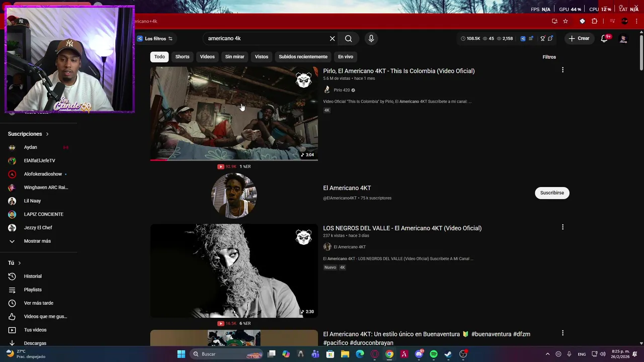The height and width of the screenshot is (362, 644).
Task: Click the magnifier search button
Action: click(x=348, y=39)
